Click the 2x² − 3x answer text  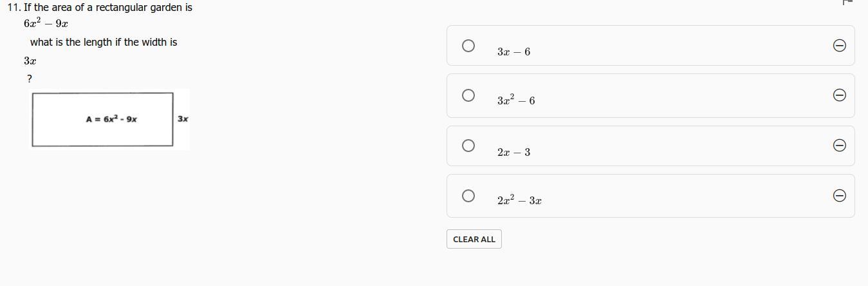(x=519, y=200)
